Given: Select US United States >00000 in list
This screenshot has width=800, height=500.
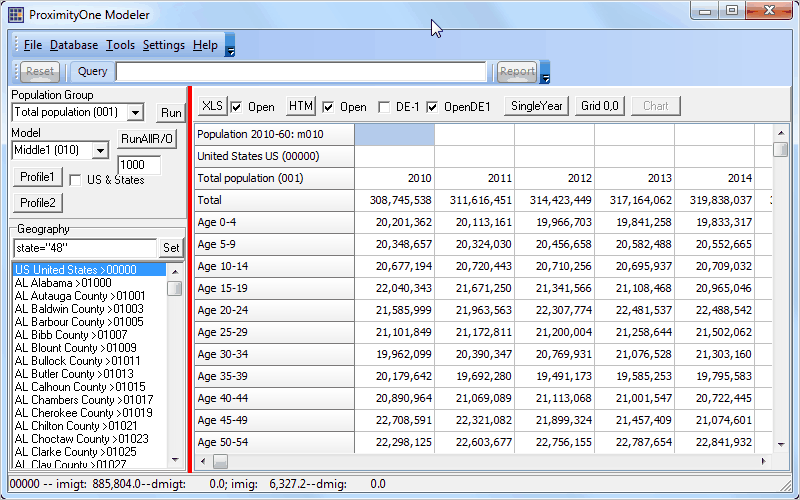Looking at the screenshot, I should pyautogui.click(x=89, y=269).
